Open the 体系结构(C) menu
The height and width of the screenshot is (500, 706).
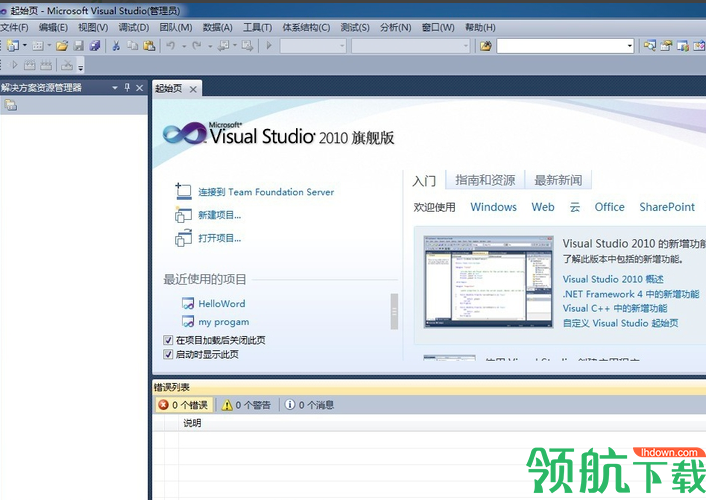(x=306, y=27)
